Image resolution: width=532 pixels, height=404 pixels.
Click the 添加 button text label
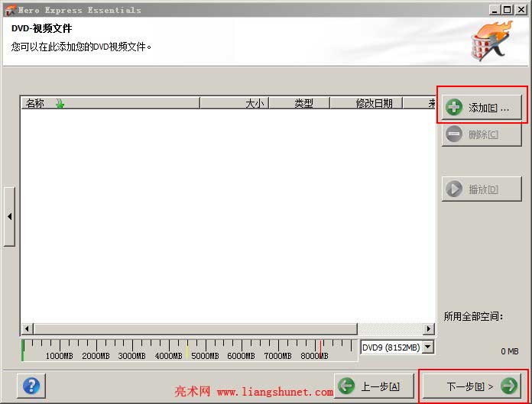488,108
